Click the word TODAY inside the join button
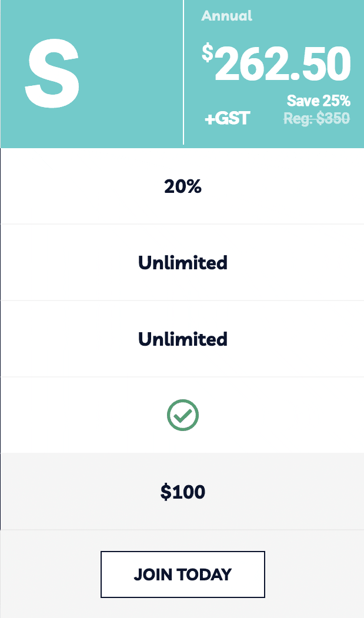Image resolution: width=364 pixels, height=618 pixels. pyautogui.click(x=204, y=574)
